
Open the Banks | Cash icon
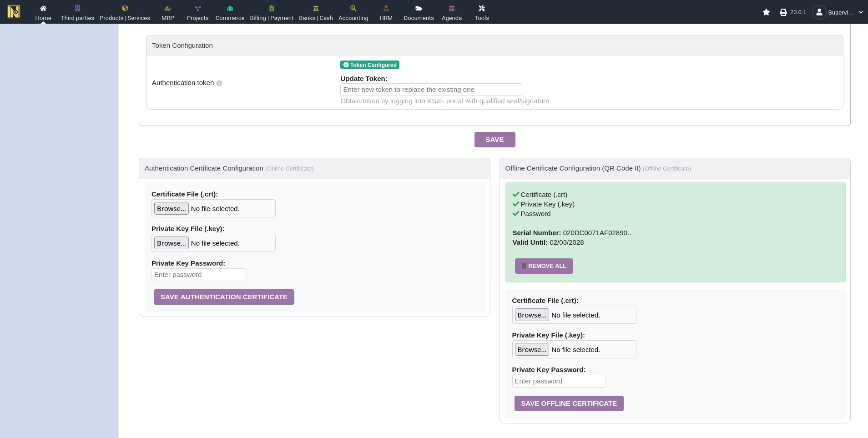click(316, 9)
